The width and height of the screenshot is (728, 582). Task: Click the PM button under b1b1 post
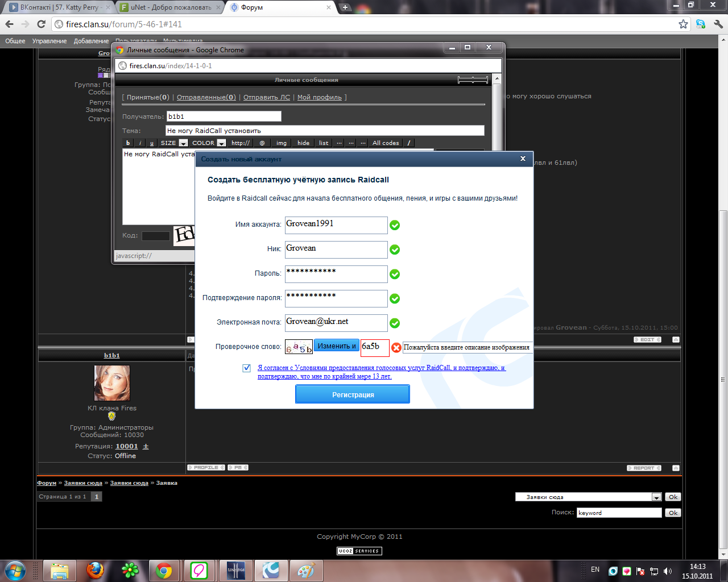click(238, 468)
